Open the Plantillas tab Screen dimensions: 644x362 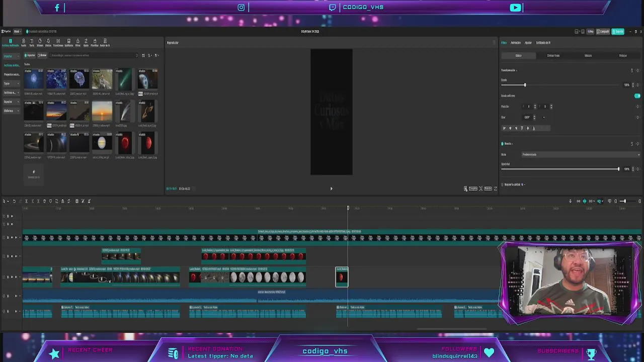94,42
